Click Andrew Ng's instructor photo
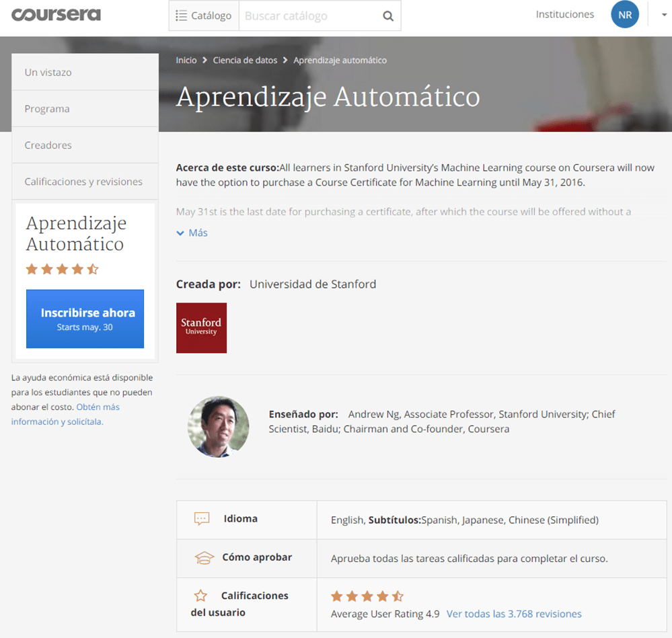672x638 pixels. click(218, 426)
